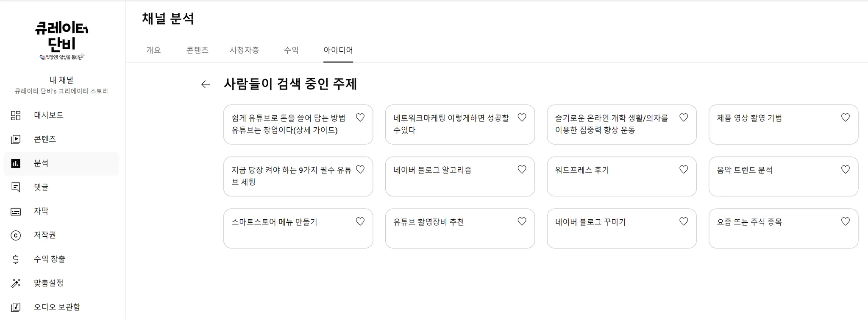
Task: Like the '요즘 뜨는 주식 종목' topic
Action: (845, 221)
